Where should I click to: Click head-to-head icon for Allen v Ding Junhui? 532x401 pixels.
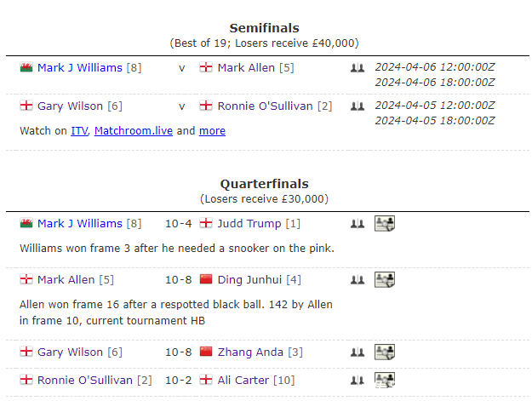pos(357,280)
